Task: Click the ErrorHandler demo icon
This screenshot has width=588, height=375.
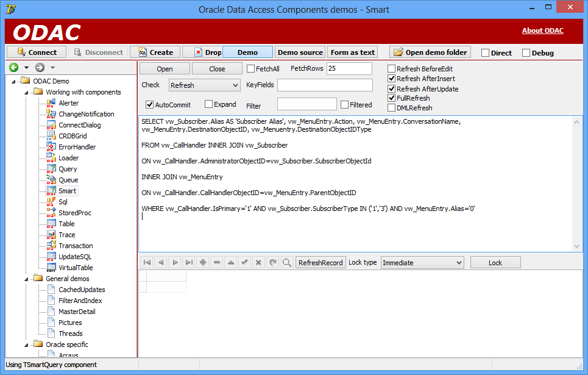Action: (51, 147)
